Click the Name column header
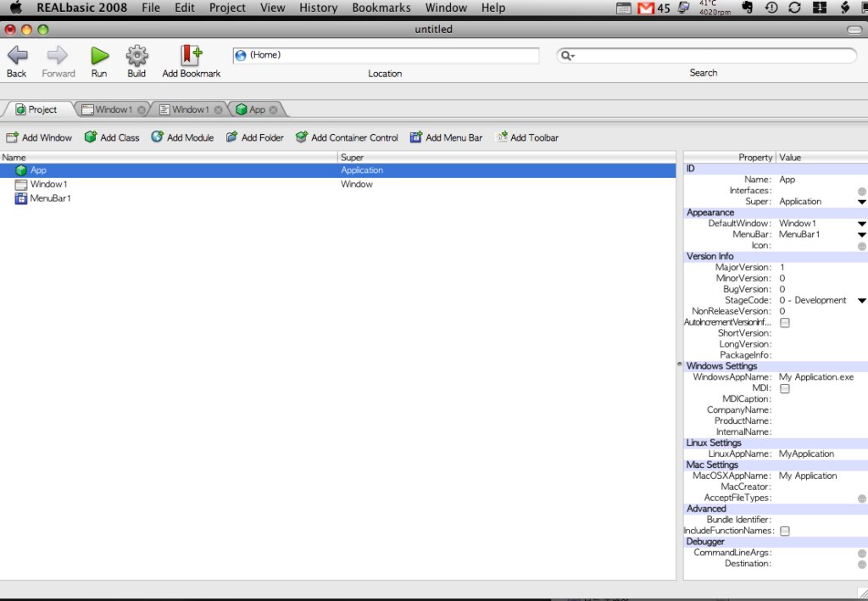 (x=169, y=157)
